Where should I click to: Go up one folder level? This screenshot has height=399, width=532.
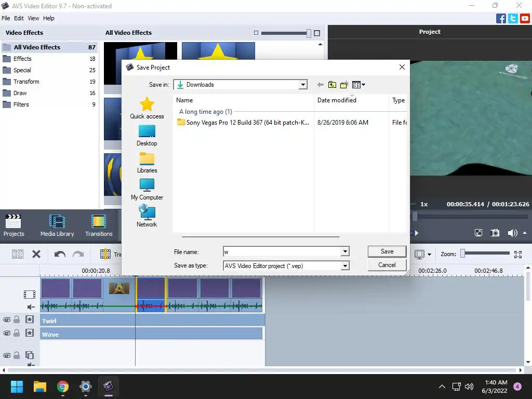(x=332, y=85)
